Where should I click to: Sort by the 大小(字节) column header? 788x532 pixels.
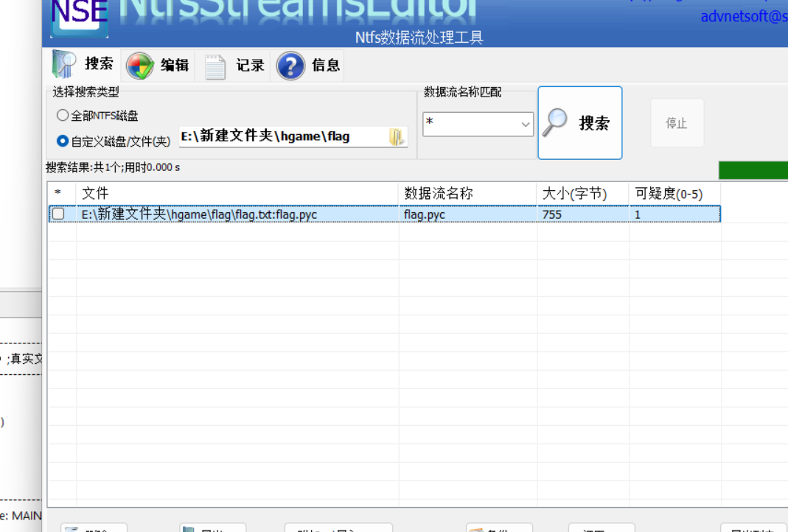click(x=582, y=193)
